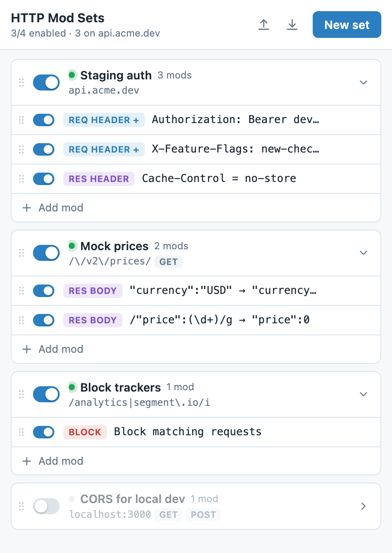The width and height of the screenshot is (392, 553).
Task: Turn off the "price" regex body mod
Action: click(x=44, y=320)
